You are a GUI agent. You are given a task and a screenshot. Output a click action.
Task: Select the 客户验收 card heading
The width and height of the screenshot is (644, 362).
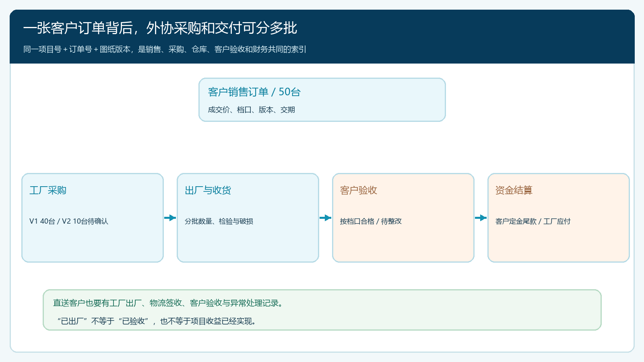(x=359, y=190)
